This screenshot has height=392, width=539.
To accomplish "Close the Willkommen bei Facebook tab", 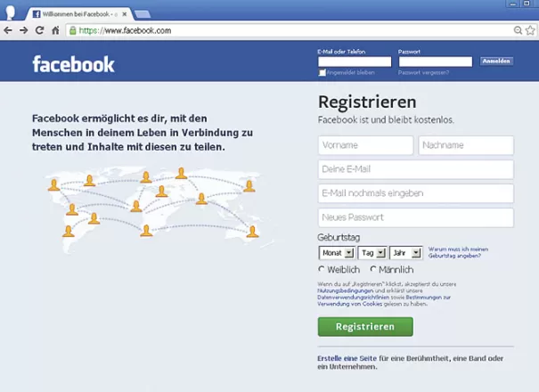I will tap(125, 14).
